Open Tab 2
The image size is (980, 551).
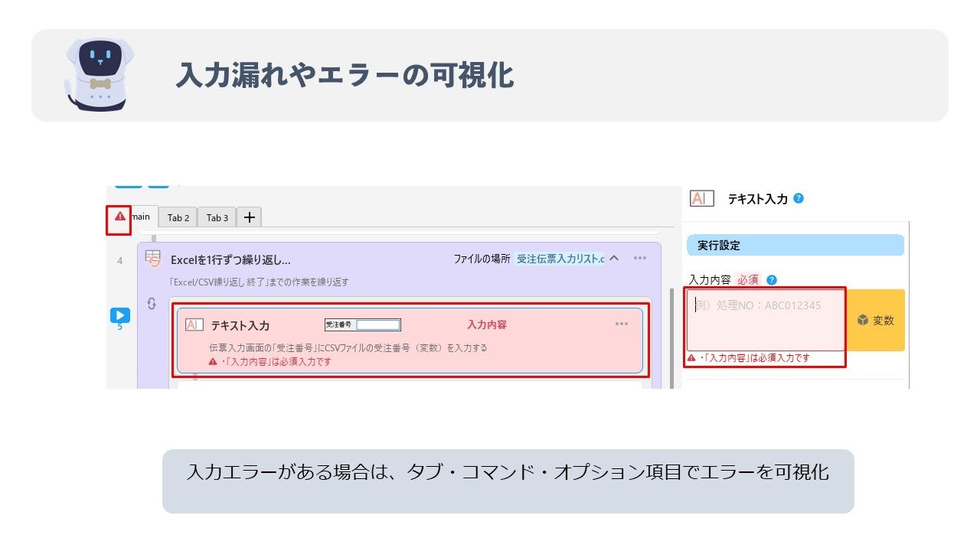point(178,217)
